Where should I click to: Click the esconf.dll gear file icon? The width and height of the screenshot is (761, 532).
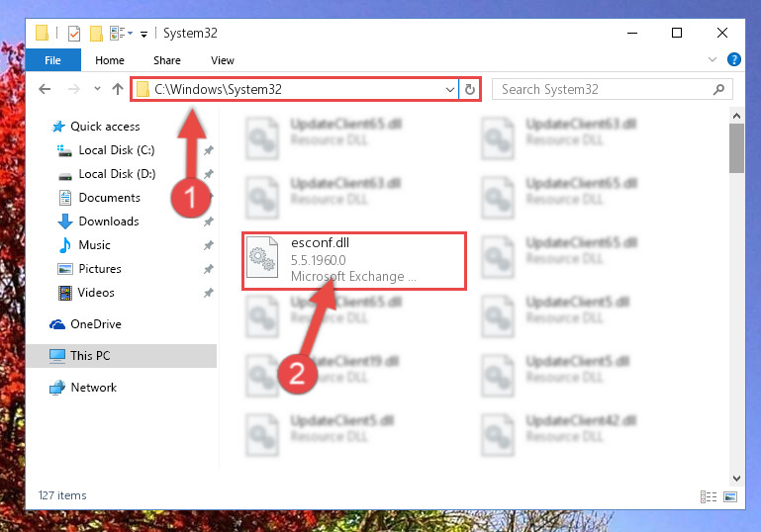click(262, 257)
